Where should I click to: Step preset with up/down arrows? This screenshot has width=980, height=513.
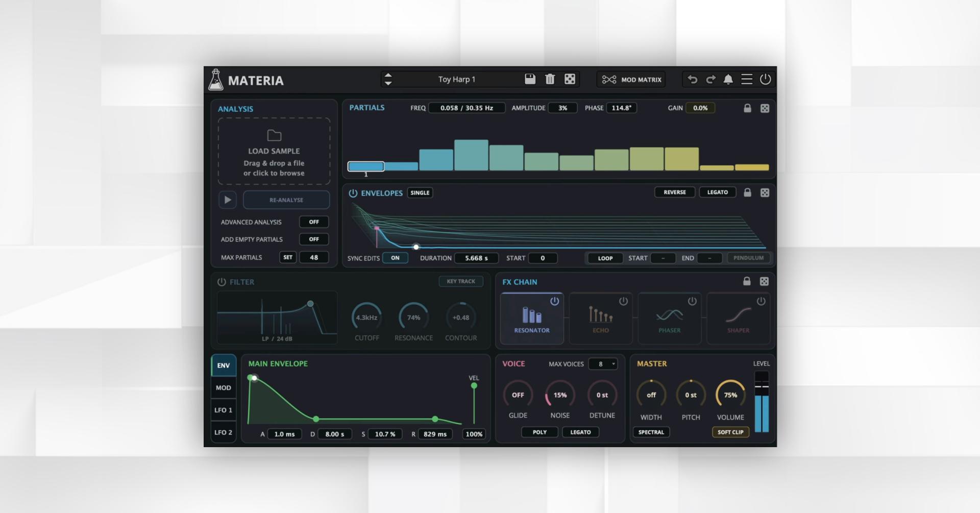tap(388, 79)
